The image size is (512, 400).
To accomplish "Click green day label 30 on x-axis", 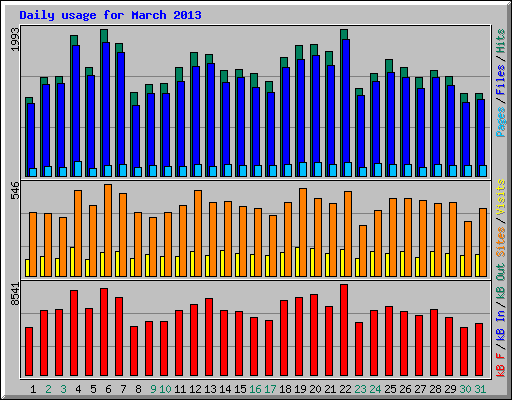I will tap(465, 389).
